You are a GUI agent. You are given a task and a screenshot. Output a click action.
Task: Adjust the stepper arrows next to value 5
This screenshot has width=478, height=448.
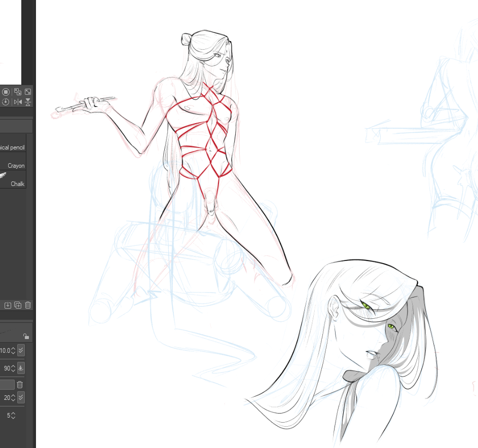click(x=13, y=415)
